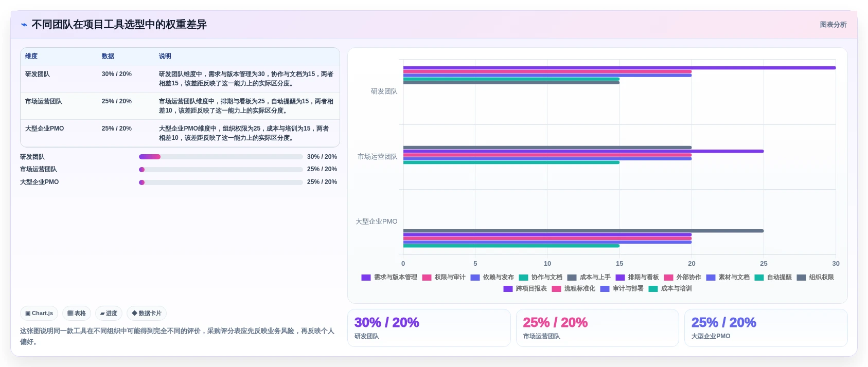Click the 大型企业PMO y-axis label in the chart
The image size is (868, 367).
pyautogui.click(x=377, y=222)
